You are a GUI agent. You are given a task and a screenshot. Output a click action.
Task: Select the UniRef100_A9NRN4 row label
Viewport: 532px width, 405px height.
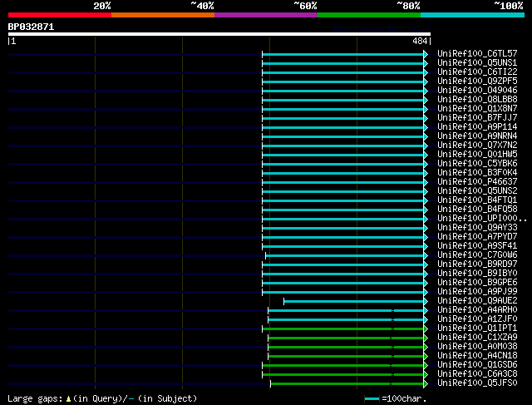(x=477, y=136)
